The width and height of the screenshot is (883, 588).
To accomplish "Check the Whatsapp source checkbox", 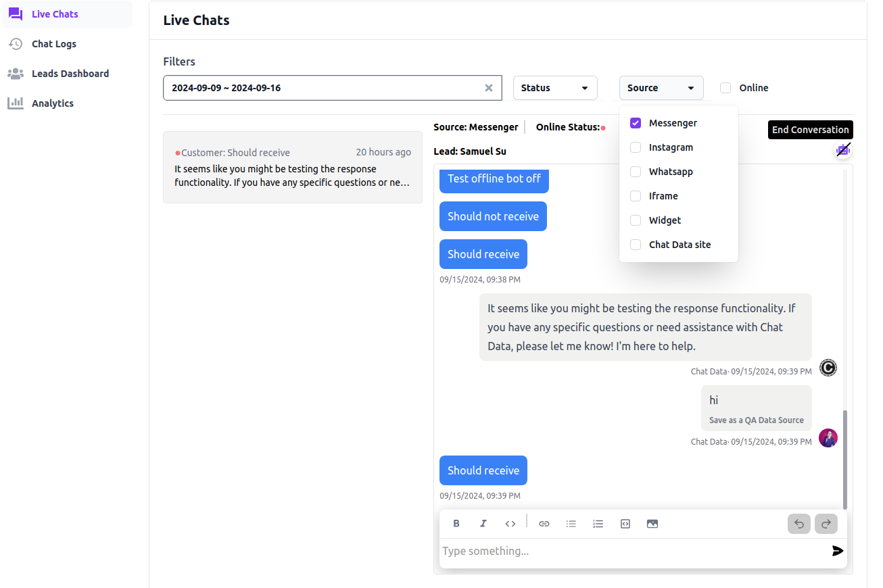I will click(x=636, y=172).
